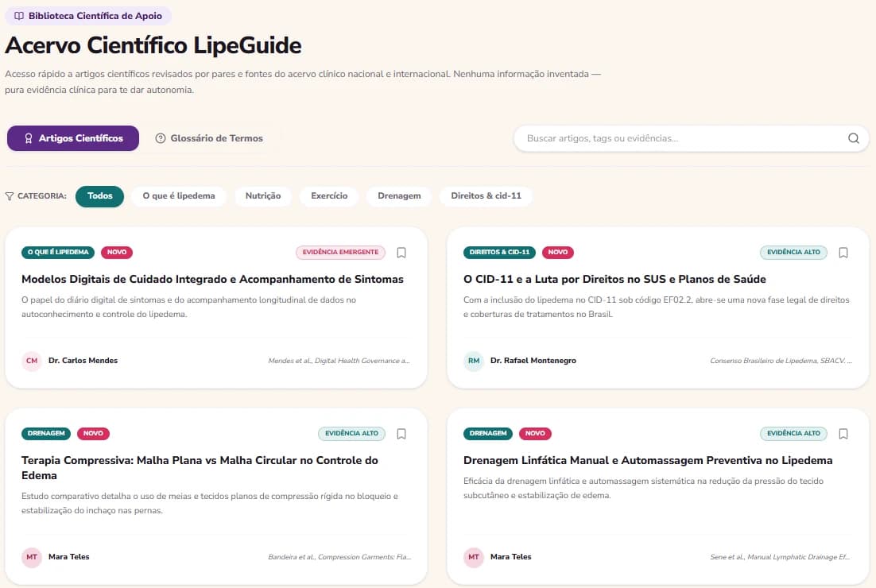Click the NOVO badge on Terapia Compressiva card
The width and height of the screenshot is (876, 588).
pyautogui.click(x=93, y=434)
